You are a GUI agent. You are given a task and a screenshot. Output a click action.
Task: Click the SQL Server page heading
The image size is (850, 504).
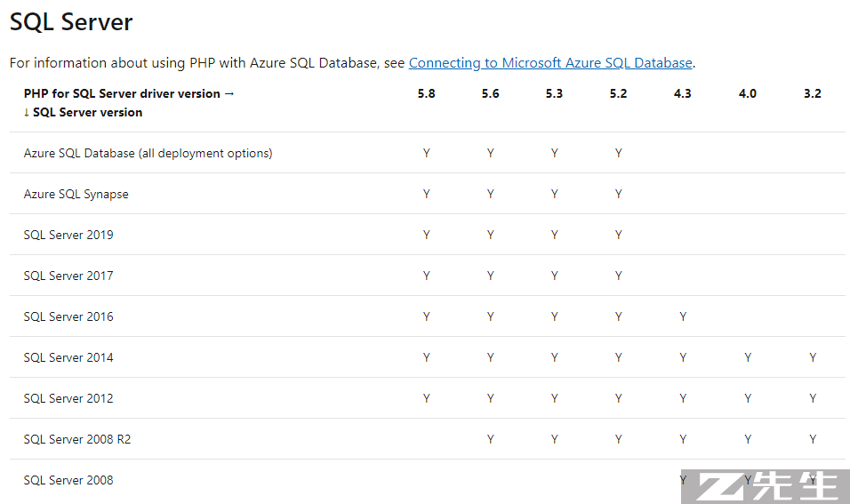(71, 22)
